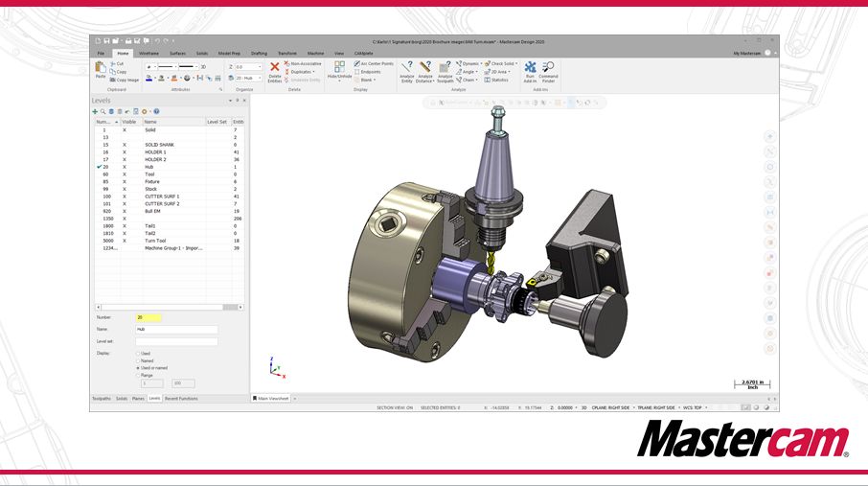Click the Run Add-In icon
The width and height of the screenshot is (868, 486).
pos(531,67)
